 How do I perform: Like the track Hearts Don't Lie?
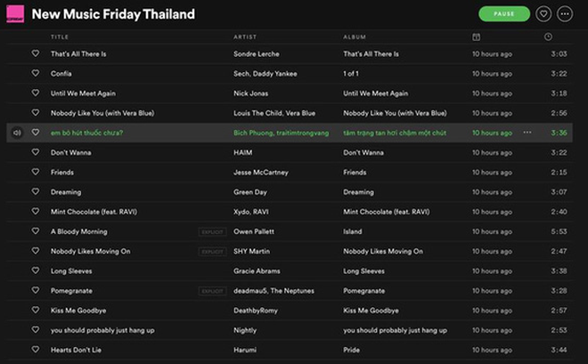36,350
